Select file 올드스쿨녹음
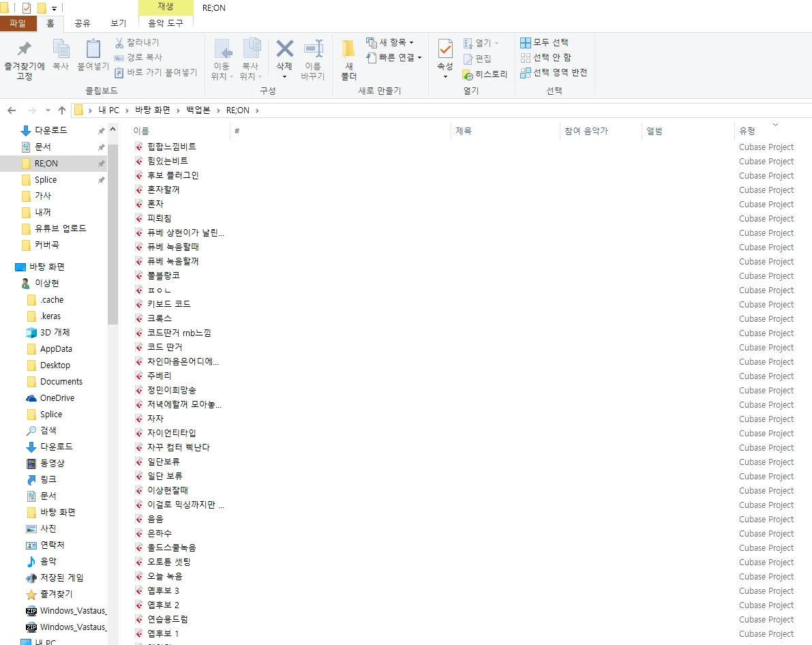Image resolution: width=812 pixels, height=645 pixels. pyautogui.click(x=171, y=548)
